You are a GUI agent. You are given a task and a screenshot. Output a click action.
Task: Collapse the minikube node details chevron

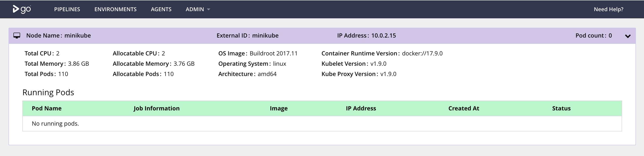tap(627, 36)
